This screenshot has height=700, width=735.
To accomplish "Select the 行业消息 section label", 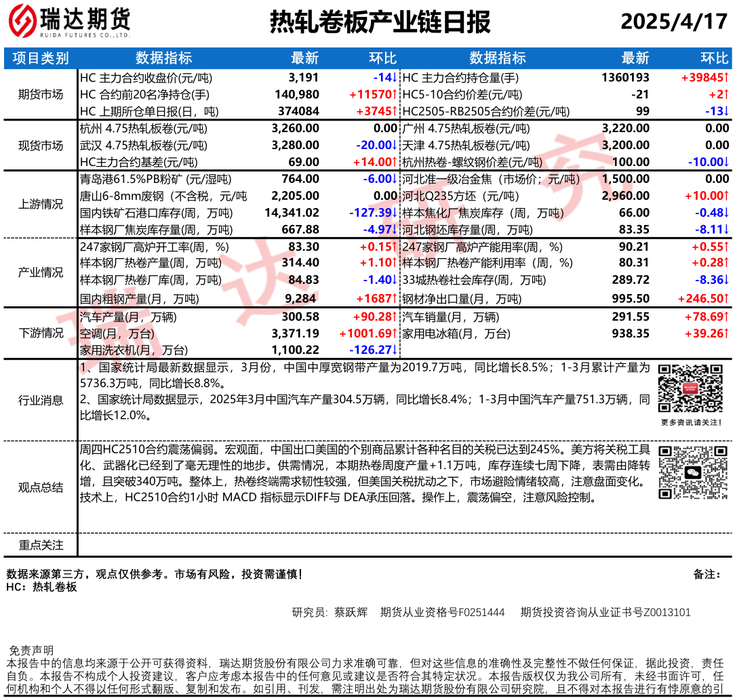I will tap(41, 400).
